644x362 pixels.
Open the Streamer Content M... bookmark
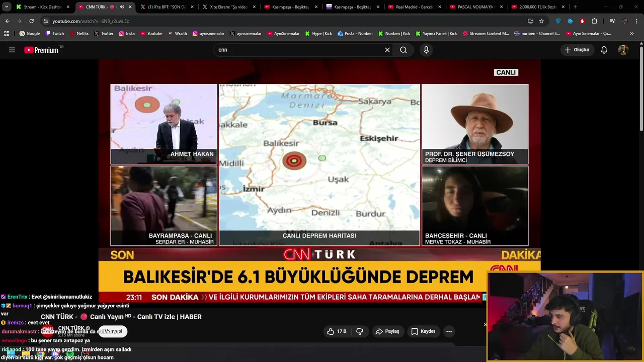point(485,34)
